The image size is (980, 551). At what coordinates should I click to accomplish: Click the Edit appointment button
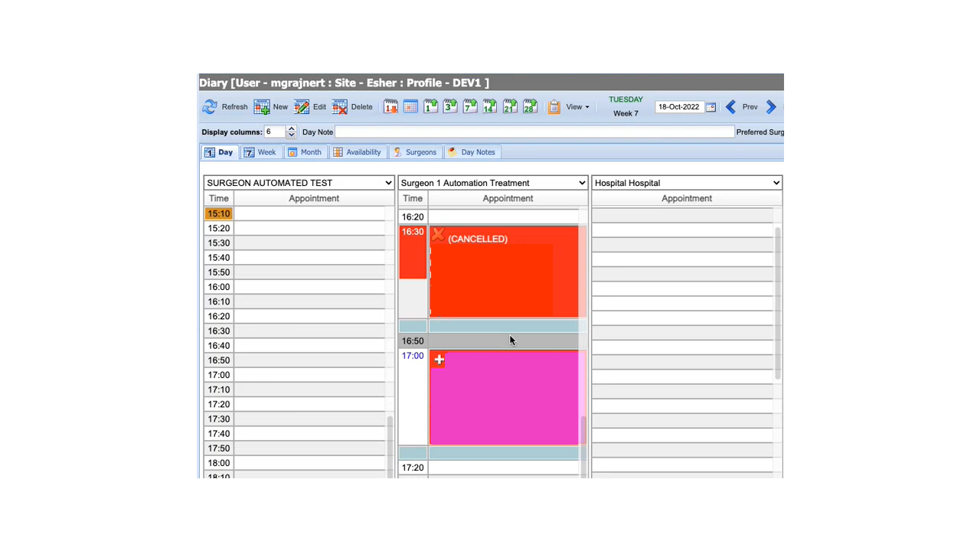310,107
